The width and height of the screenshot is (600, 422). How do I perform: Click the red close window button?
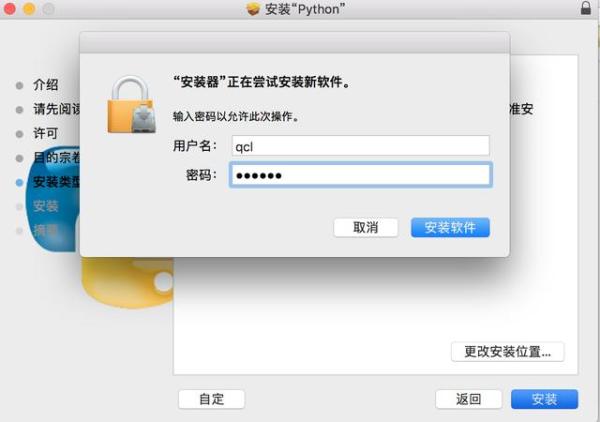(10, 8)
